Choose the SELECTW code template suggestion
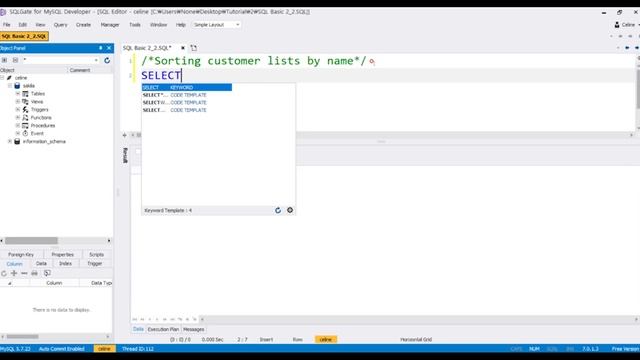 coord(187,102)
